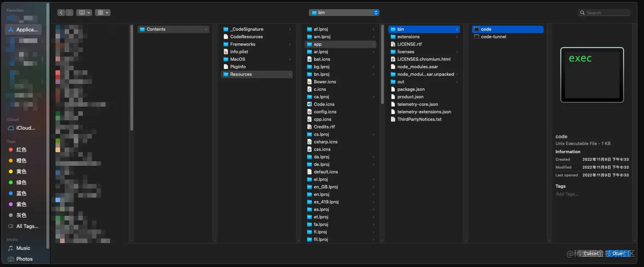
Task: Select the bin folder row
Action: click(424, 29)
